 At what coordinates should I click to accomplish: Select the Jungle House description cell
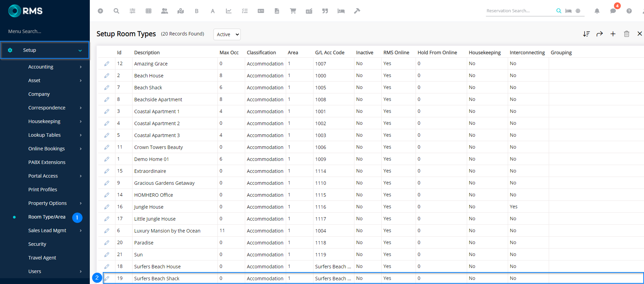149,207
